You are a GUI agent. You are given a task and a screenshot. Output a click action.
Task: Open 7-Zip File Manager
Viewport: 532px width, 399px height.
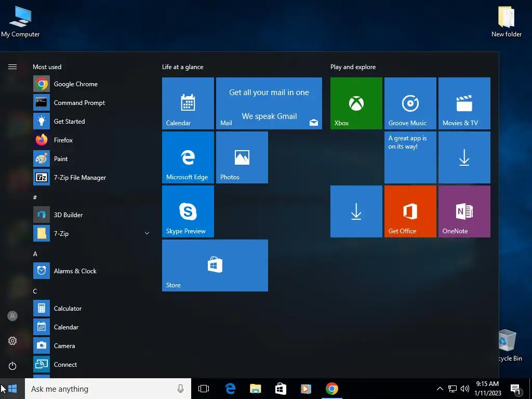(91, 178)
